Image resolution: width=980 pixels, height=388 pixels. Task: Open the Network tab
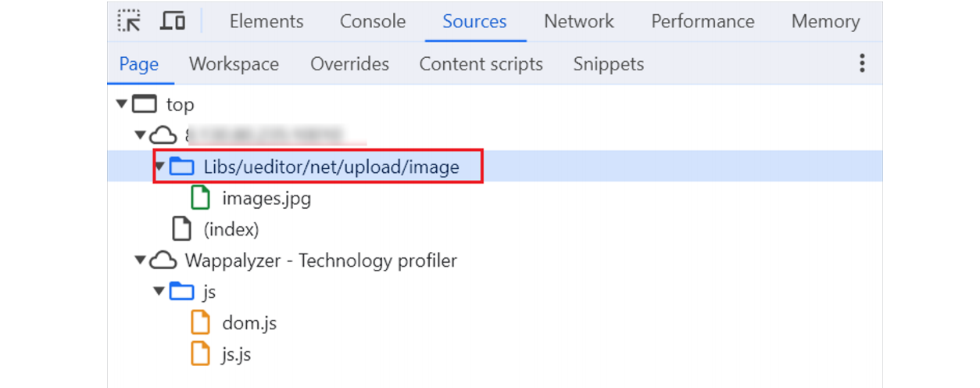pos(579,21)
